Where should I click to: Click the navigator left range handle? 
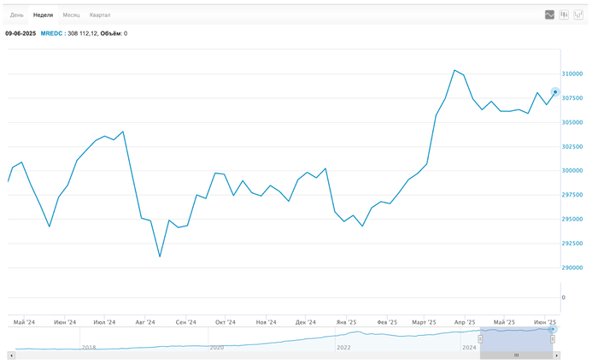[x=480, y=339]
